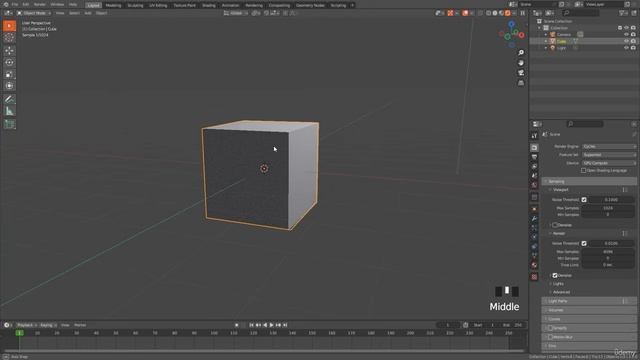Image resolution: width=640 pixels, height=360 pixels.
Task: Select the Transform tool
Action: 9,86
